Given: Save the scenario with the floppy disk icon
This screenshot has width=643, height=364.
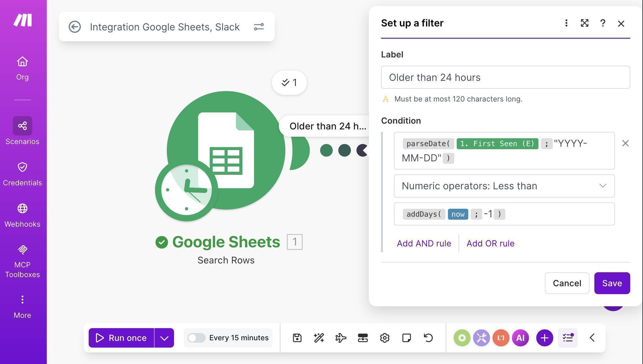Looking at the screenshot, I should pos(297,338).
